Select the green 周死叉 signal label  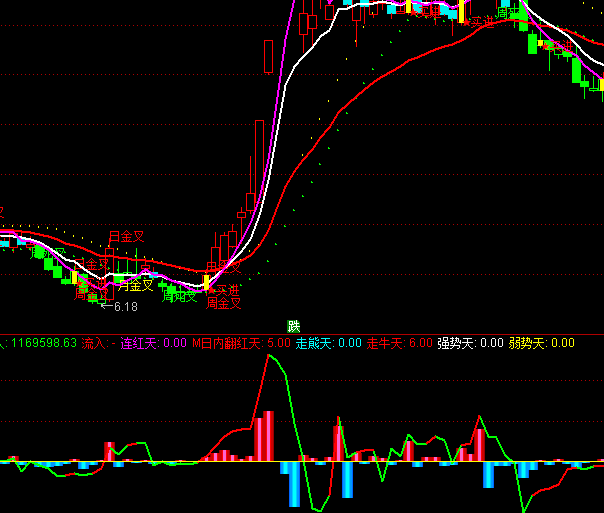click(180, 296)
